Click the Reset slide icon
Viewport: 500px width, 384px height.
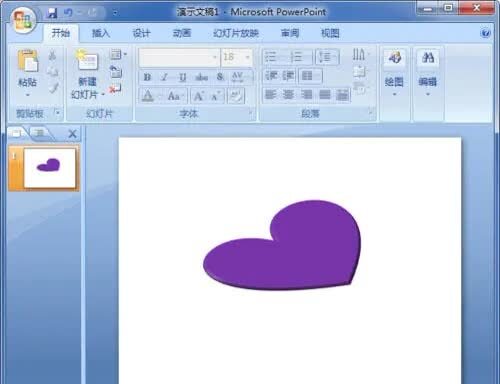116,71
